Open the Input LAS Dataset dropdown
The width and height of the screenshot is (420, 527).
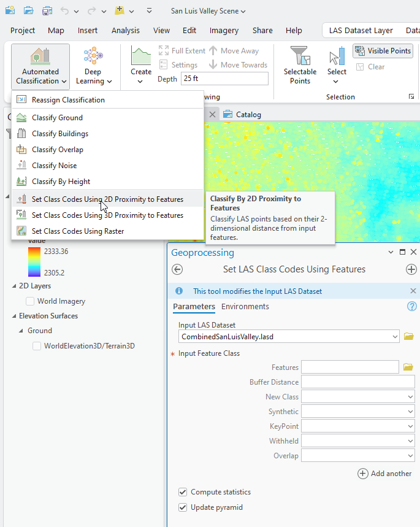[x=395, y=337]
